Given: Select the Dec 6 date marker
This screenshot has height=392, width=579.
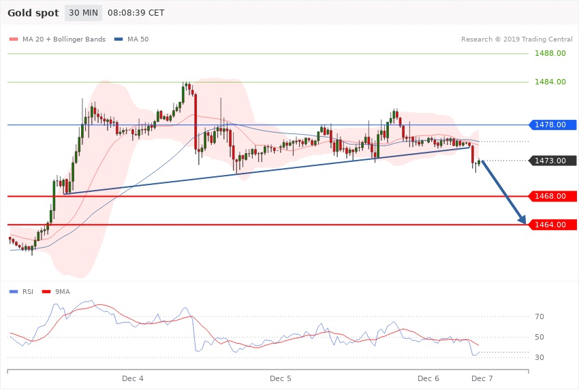Looking at the screenshot, I should click(428, 378).
